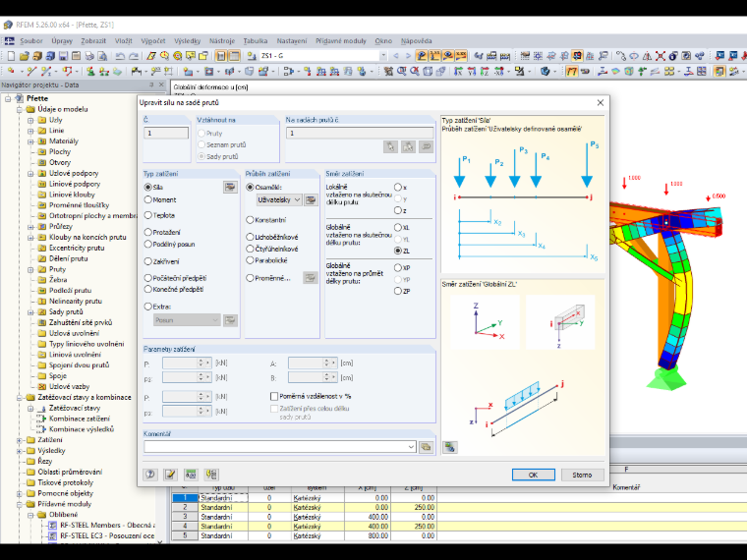
Task: Click the pick member sets icon
Action: point(390,146)
